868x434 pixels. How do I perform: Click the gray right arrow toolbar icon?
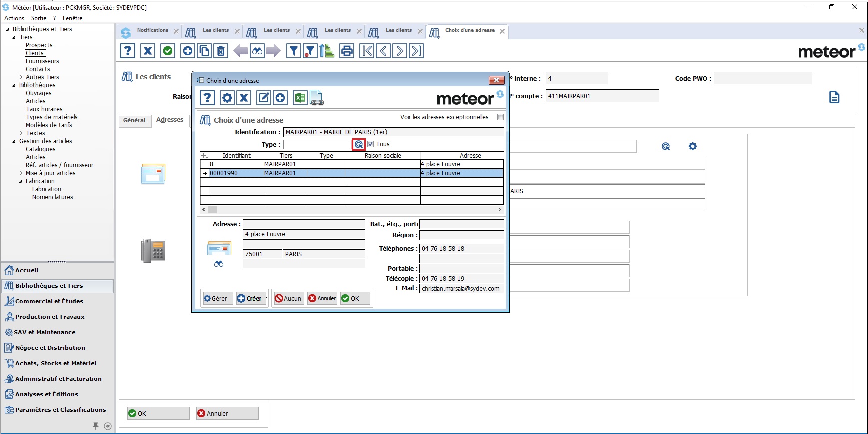[x=273, y=51]
